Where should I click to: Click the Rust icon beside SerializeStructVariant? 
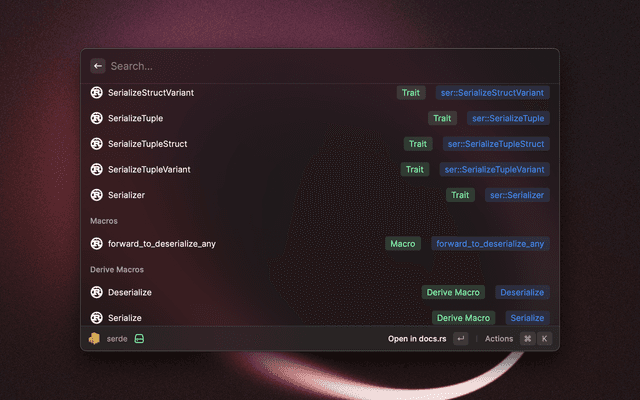pyautogui.click(x=97, y=93)
